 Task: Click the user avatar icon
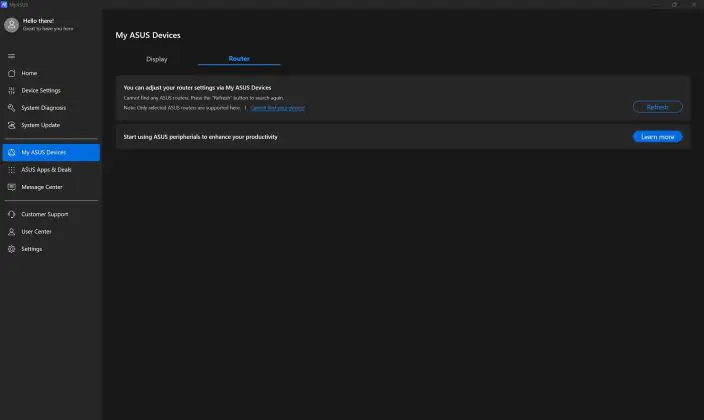pyautogui.click(x=12, y=25)
